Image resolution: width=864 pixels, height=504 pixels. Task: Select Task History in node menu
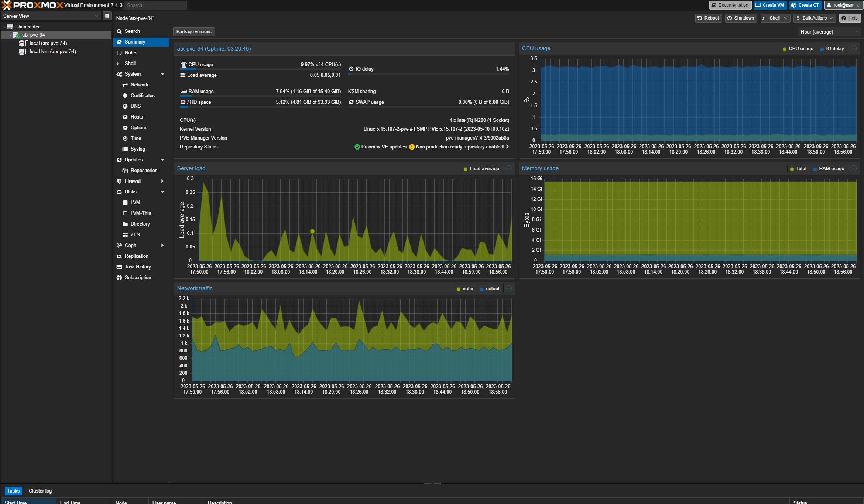click(x=137, y=267)
